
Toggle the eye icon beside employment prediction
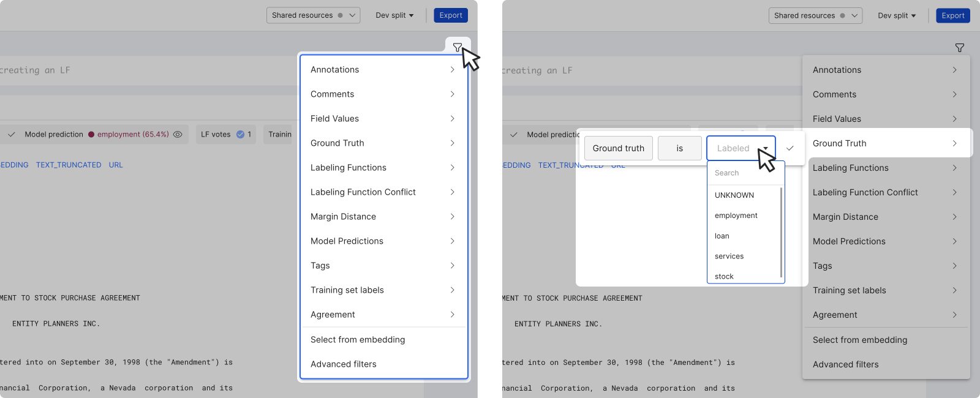coord(178,134)
